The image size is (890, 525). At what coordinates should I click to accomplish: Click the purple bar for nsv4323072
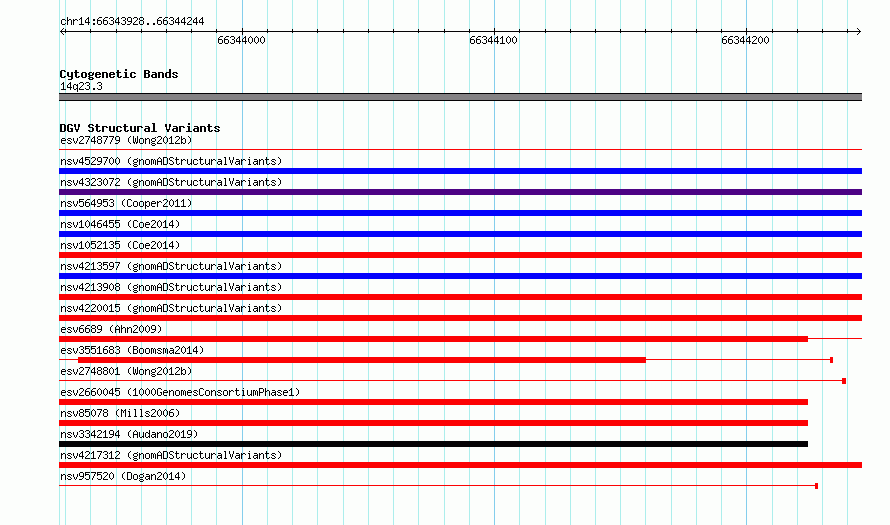pyautogui.click(x=460, y=192)
